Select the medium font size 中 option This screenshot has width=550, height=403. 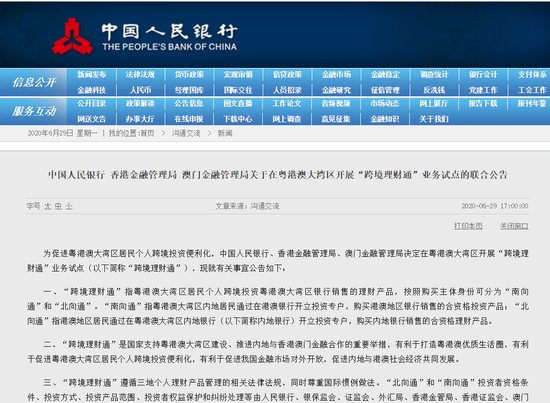click(58, 206)
